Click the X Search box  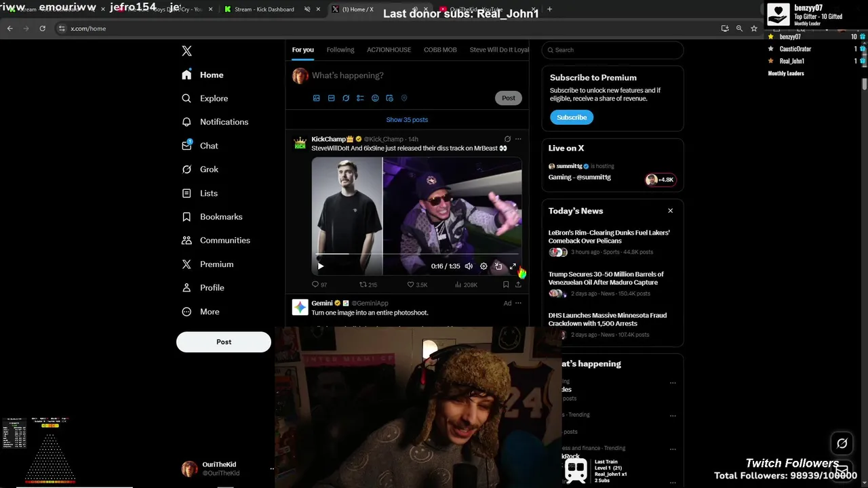(x=612, y=50)
